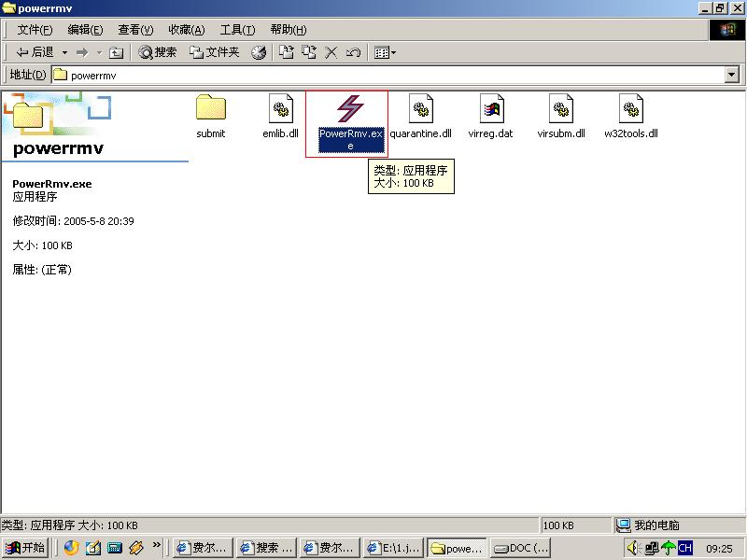Open the 搜索 search pane
747x560 pixels.
(x=158, y=52)
